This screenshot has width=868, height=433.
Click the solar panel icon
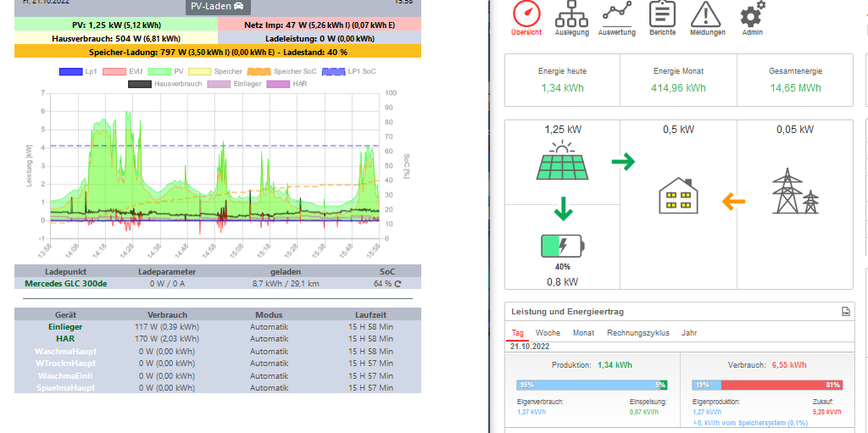coord(562,159)
